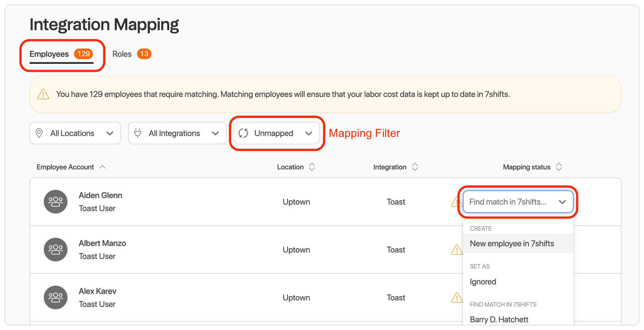Viewport: 644px width, 330px height.
Task: Sort by Integration column header
Action: (396, 167)
